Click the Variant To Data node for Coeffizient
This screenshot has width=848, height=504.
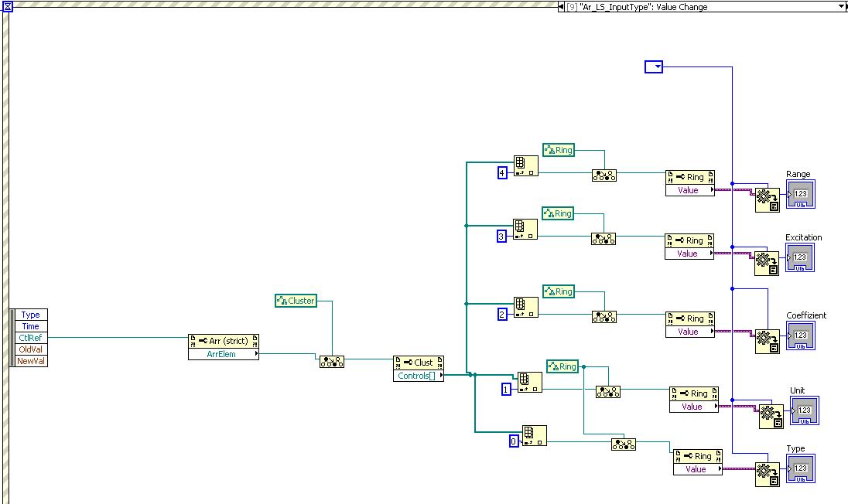pos(768,342)
